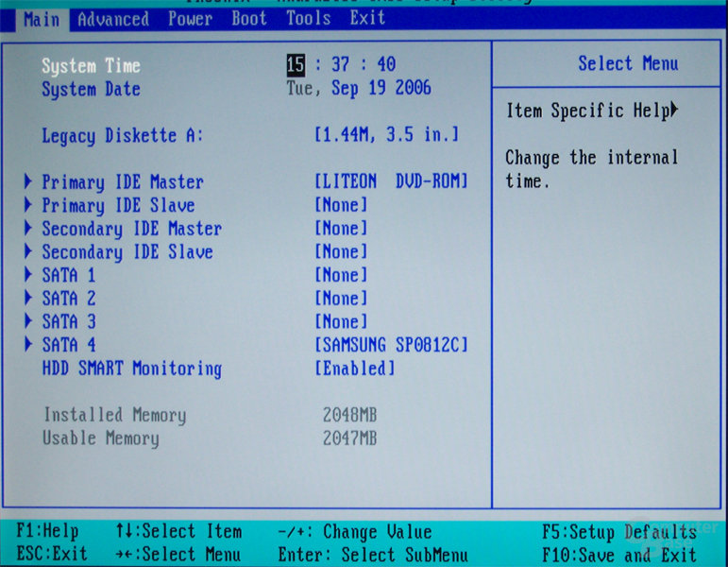This screenshot has height=567, width=728.
Task: Click the Item Specific Help arrow
Action: point(674,110)
